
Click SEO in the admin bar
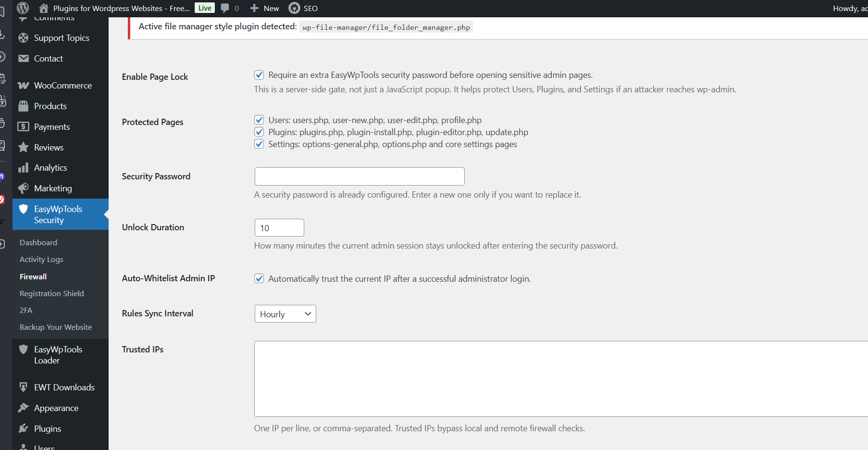point(310,8)
